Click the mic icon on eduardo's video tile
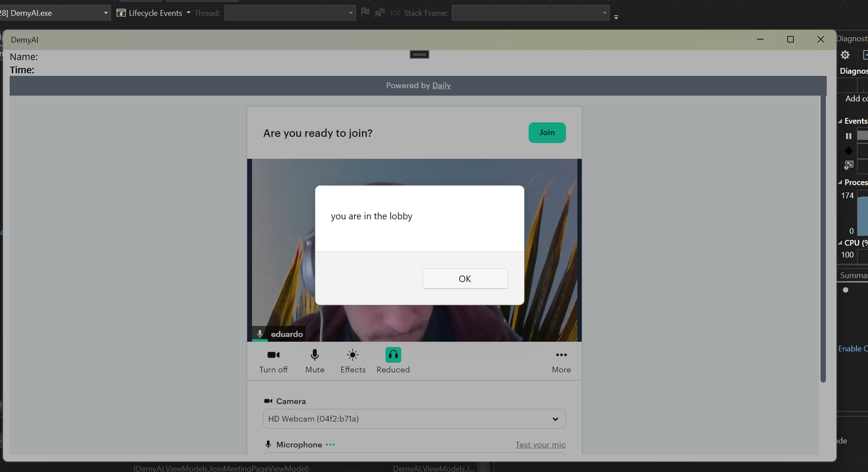The image size is (868, 472). [x=260, y=333]
